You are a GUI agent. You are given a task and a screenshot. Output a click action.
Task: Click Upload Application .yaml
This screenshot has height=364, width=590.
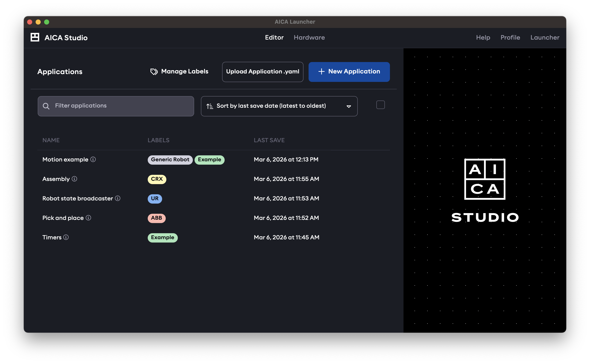coord(262,72)
